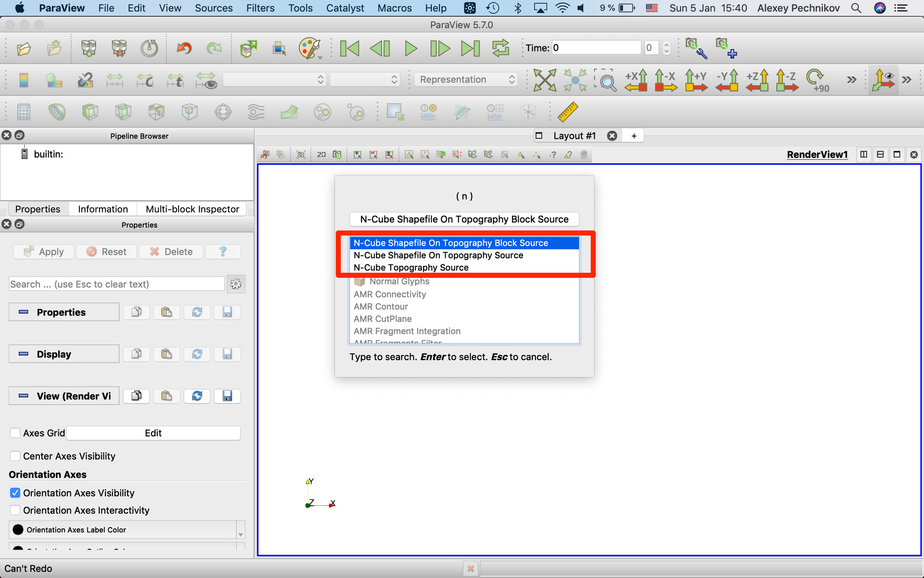Screen dimensions: 924x578
Task: Select N-Cube Shapefile On Topography Source
Action: [464, 255]
